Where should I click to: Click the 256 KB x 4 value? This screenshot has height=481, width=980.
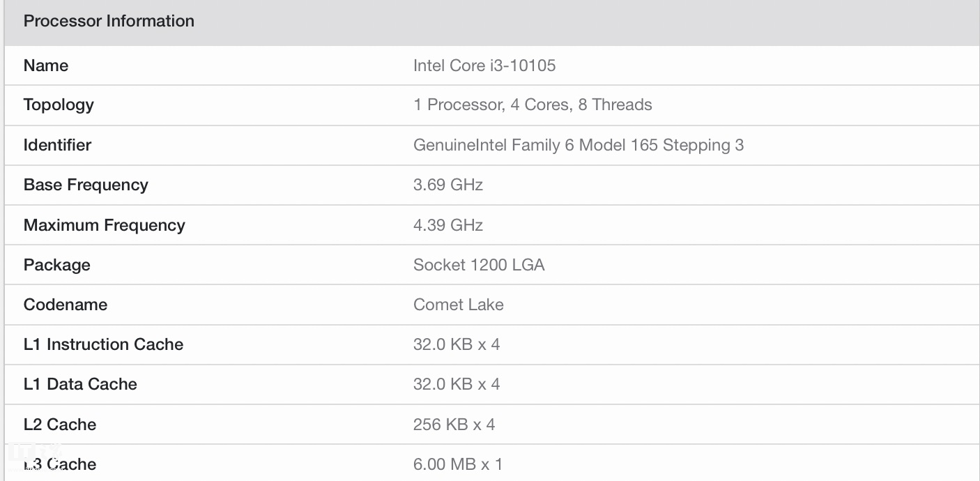pos(454,425)
